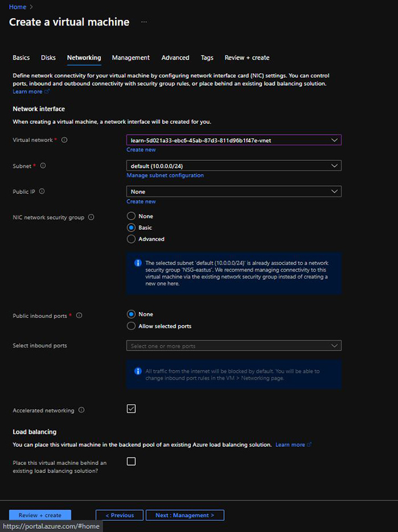Uncheck the Accelerated networking checkbox
Screen dimensions: 398x532
click(x=131, y=409)
